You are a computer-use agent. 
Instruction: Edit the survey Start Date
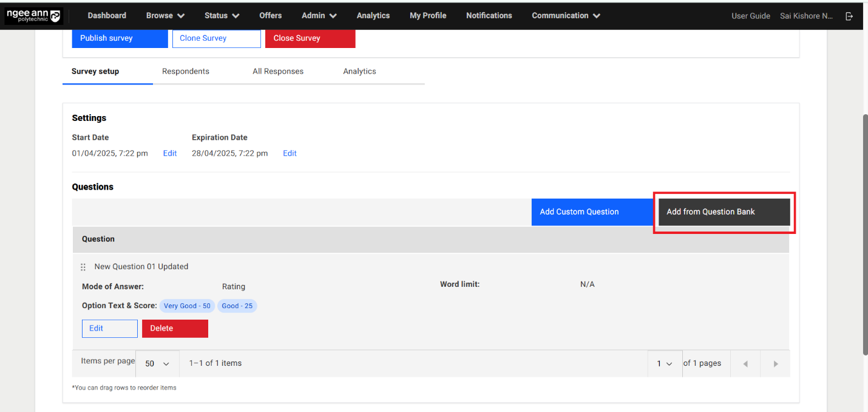pyautogui.click(x=170, y=153)
